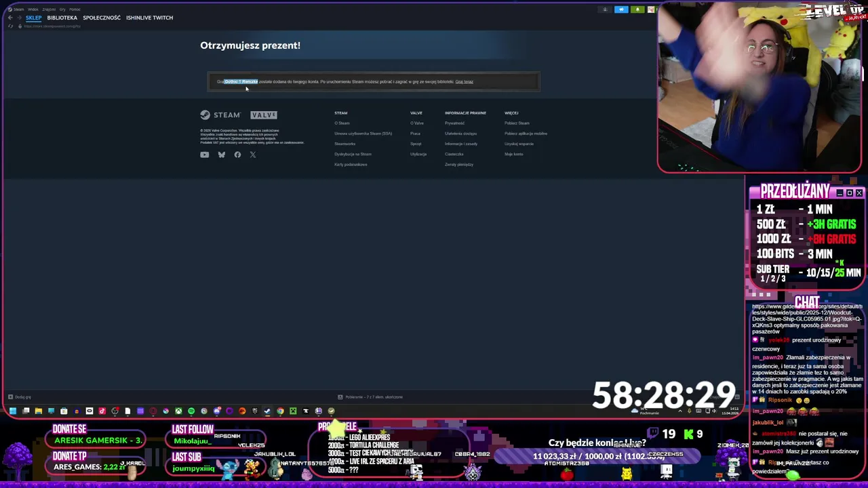Open the Steam Facebook page icon
Viewport: 868px width, 488px height.
click(237, 155)
